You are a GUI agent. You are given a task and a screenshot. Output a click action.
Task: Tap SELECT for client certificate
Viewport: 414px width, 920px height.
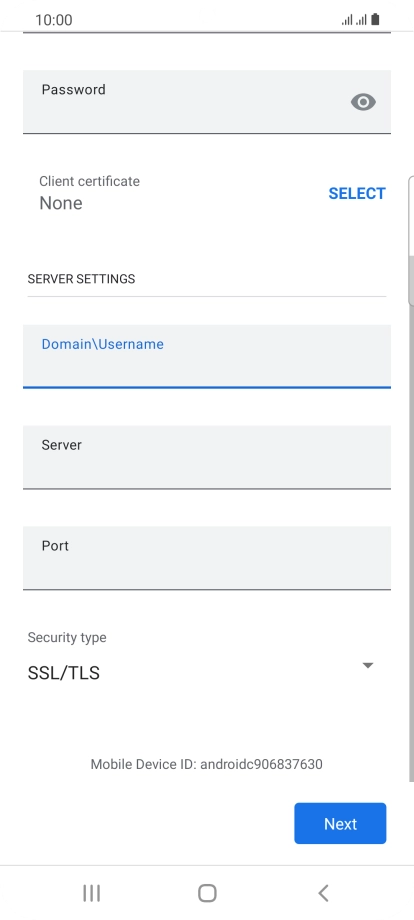pos(357,194)
